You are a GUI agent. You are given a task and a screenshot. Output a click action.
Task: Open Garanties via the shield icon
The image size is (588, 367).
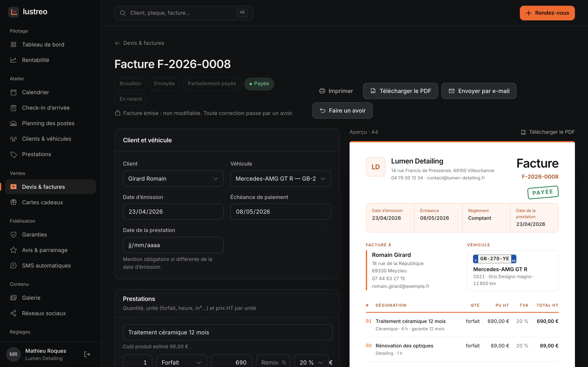tap(14, 234)
